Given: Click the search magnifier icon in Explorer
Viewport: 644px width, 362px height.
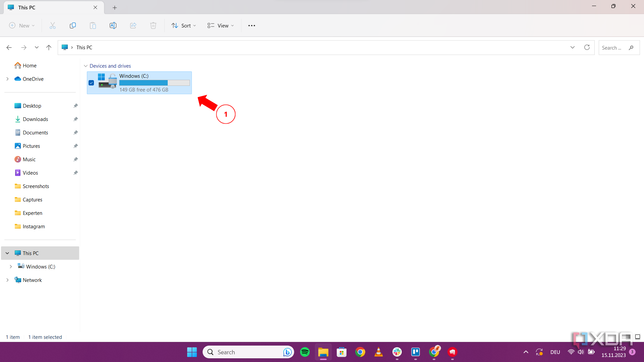Looking at the screenshot, I should [x=631, y=48].
